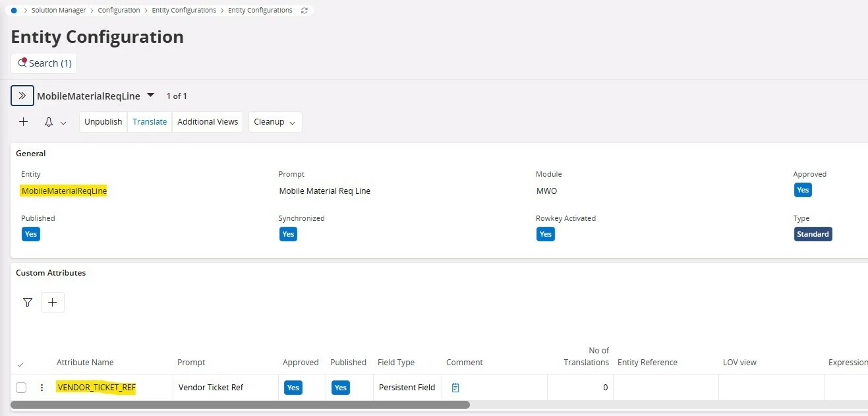
Task: Click the Unpublish button
Action: (x=103, y=122)
